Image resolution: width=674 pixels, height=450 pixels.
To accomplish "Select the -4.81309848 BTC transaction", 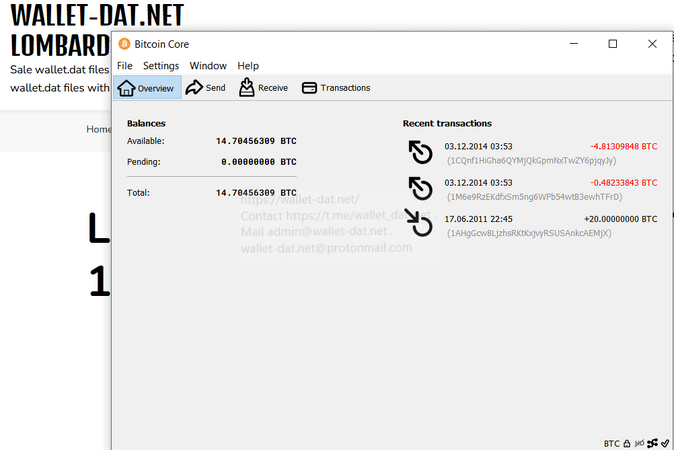I will click(531, 153).
